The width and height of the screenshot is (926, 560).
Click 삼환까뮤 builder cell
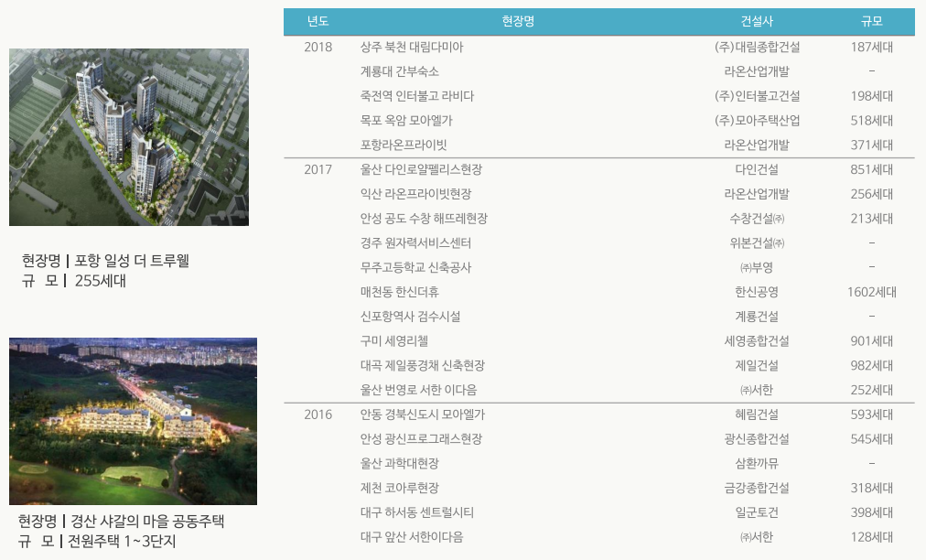[757, 464]
